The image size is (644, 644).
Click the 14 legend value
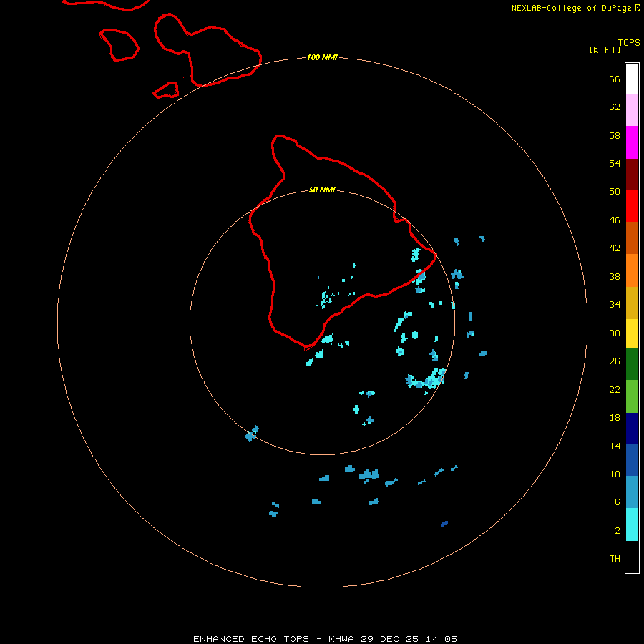click(x=615, y=447)
